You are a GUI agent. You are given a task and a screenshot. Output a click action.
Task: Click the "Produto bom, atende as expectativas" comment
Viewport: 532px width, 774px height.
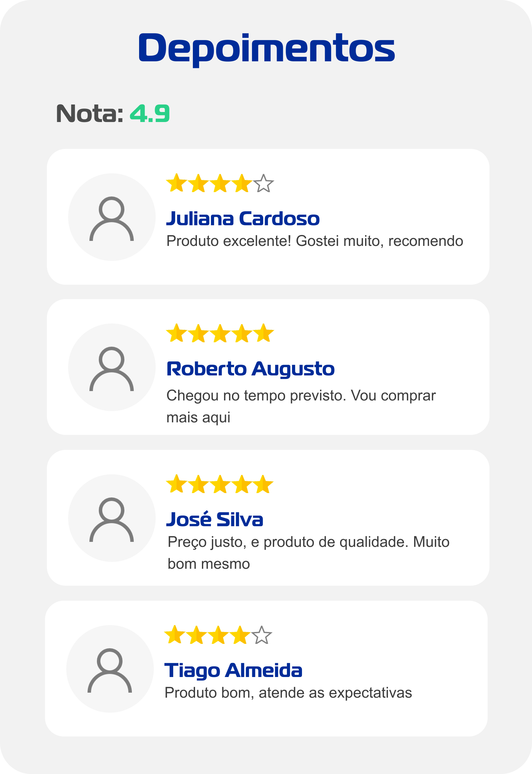[x=288, y=693]
